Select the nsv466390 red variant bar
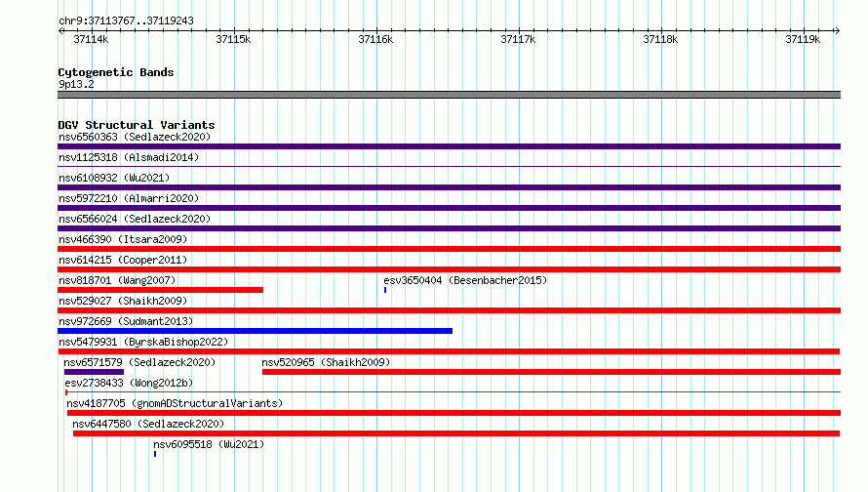The height and width of the screenshot is (492, 868). coord(449,249)
